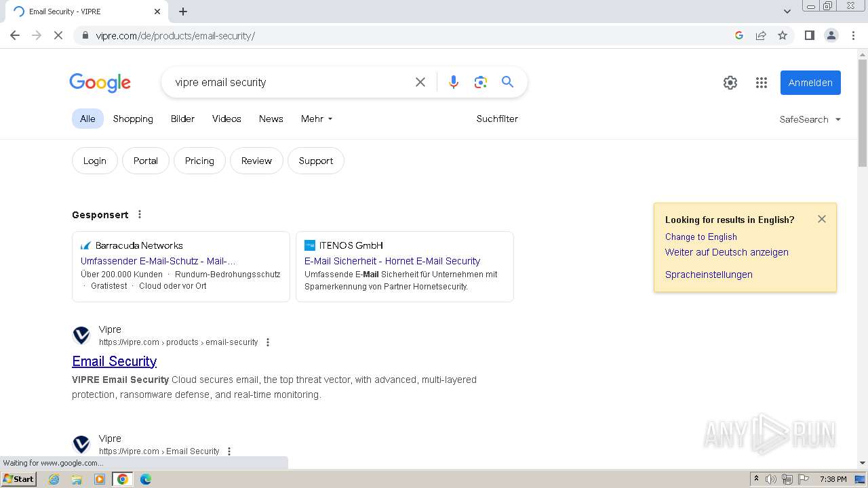Click the magnifier search button
This screenshot has width=868, height=488.
[x=507, y=82]
